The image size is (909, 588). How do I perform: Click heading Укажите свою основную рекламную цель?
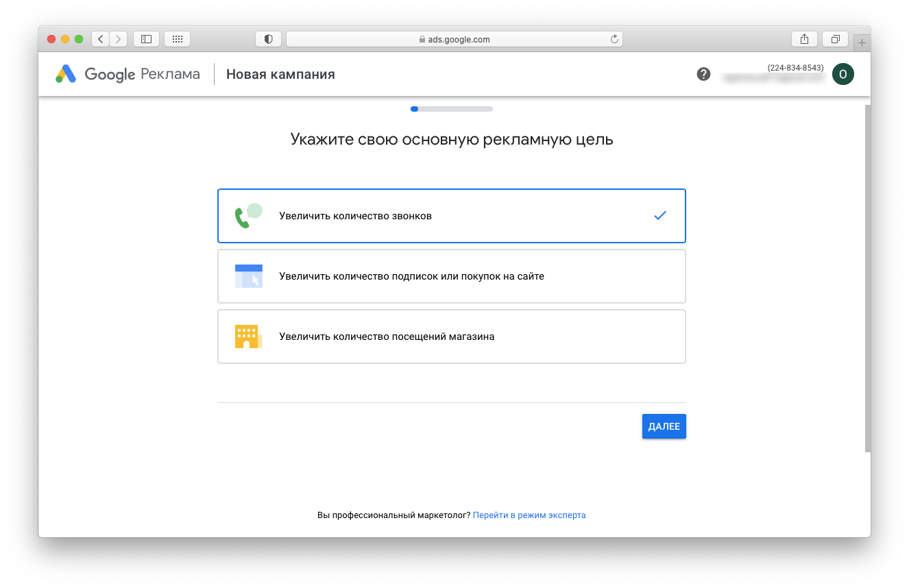[x=452, y=140]
